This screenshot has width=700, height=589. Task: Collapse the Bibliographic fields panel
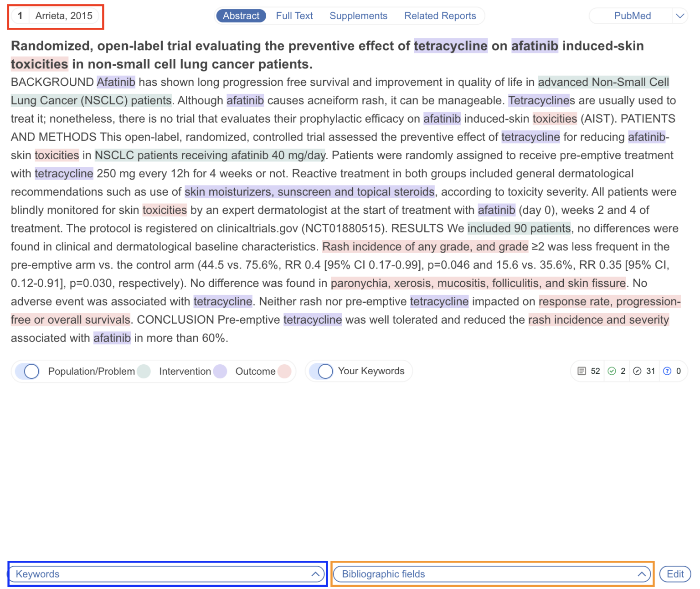click(x=643, y=574)
